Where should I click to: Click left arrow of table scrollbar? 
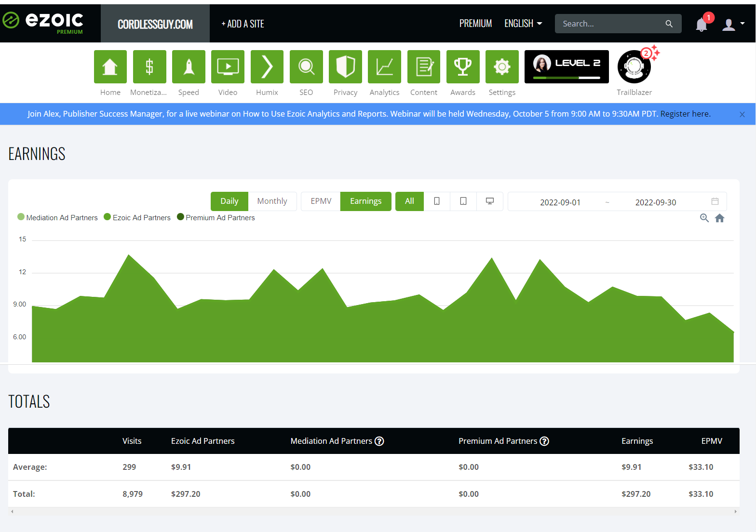12,512
